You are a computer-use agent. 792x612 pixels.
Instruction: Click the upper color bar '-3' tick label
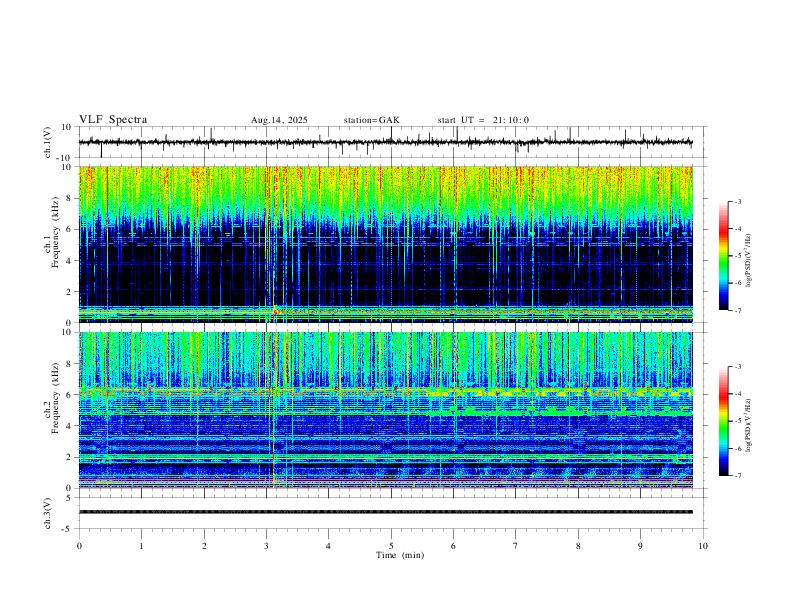pyautogui.click(x=737, y=201)
